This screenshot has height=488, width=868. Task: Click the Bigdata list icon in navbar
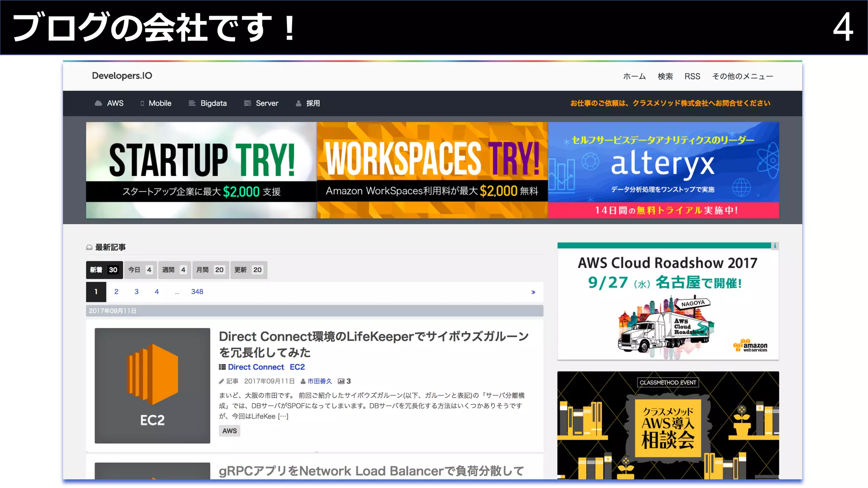coord(192,103)
